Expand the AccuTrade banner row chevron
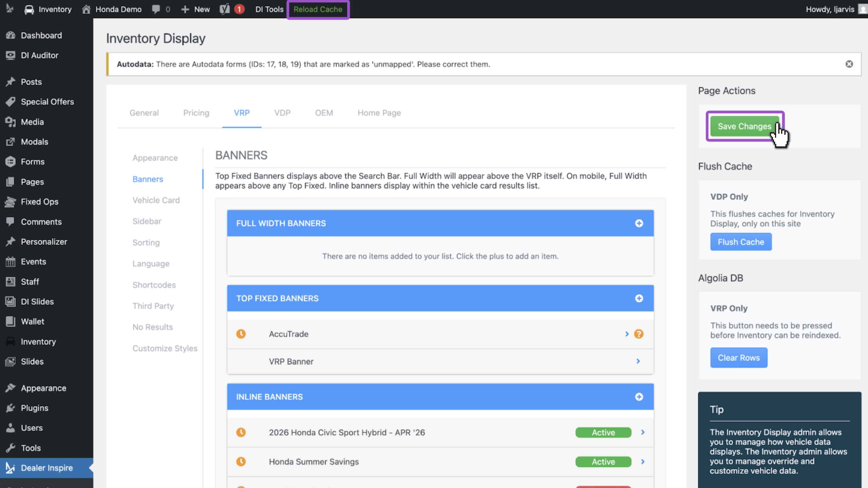 click(x=627, y=334)
